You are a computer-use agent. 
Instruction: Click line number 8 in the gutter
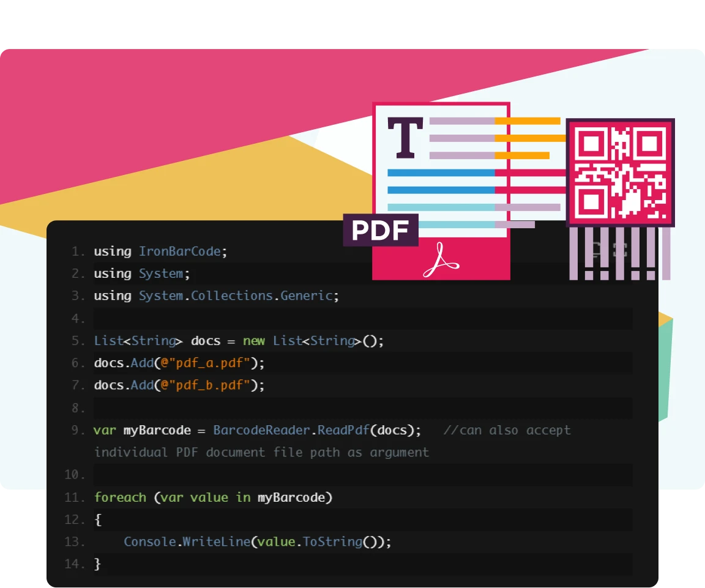(x=78, y=408)
